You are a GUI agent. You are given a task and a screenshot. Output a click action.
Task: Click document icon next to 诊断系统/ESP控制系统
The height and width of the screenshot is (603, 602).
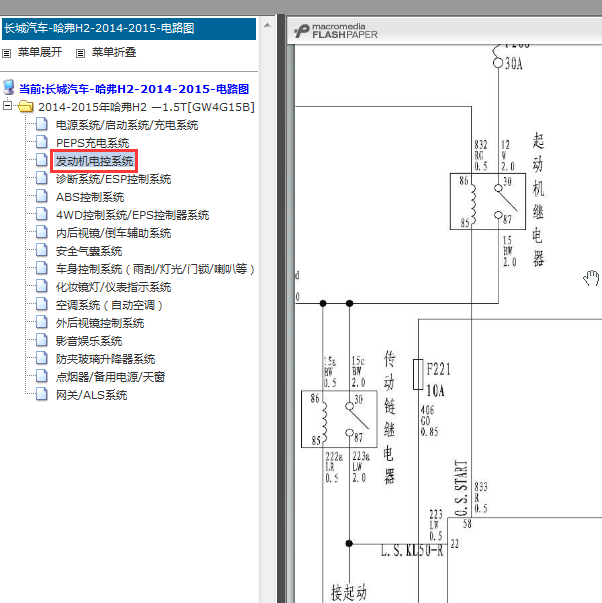pos(42,178)
